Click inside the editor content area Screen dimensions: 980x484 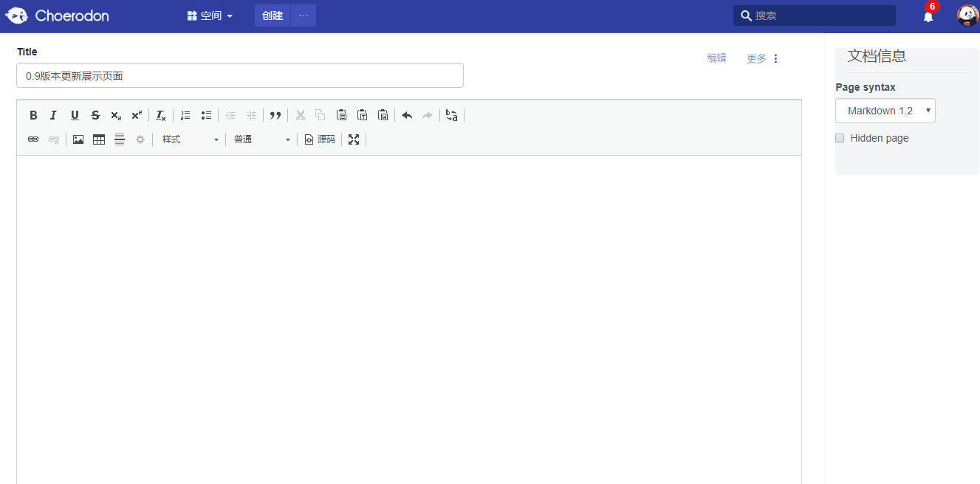(x=409, y=319)
